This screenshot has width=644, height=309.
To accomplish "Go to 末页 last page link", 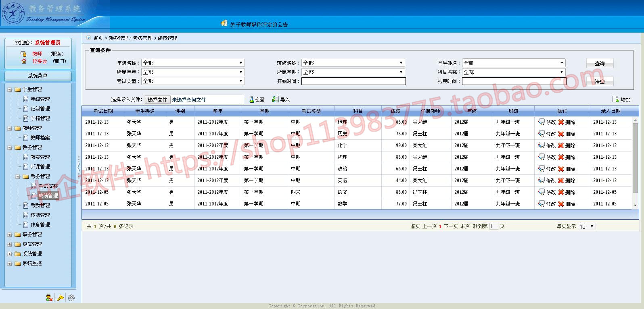I will pyautogui.click(x=465, y=226).
